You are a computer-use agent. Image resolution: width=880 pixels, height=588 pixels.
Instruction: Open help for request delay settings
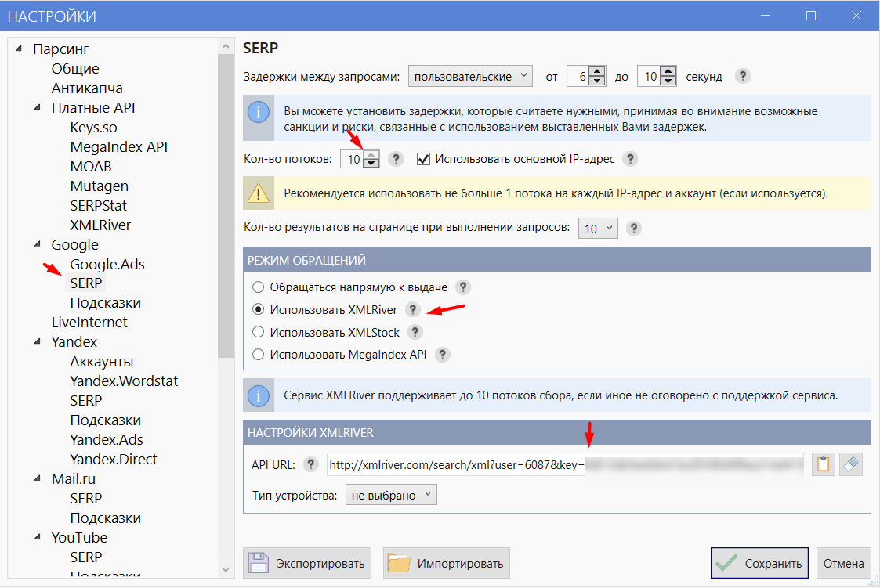[743, 76]
